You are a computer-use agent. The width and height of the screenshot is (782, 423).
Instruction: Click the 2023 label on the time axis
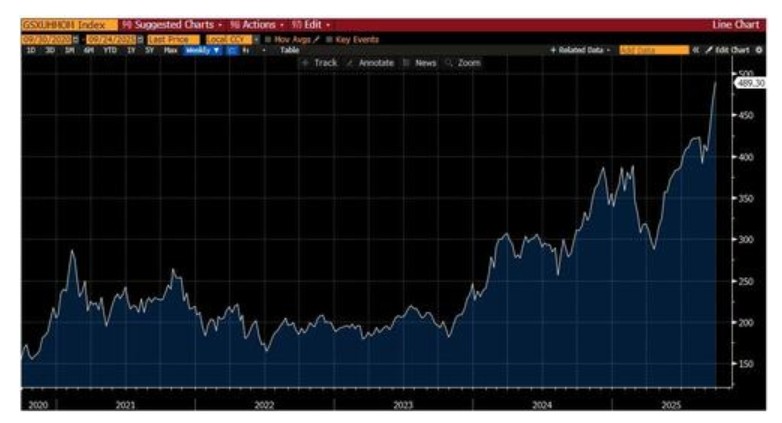tap(403, 405)
